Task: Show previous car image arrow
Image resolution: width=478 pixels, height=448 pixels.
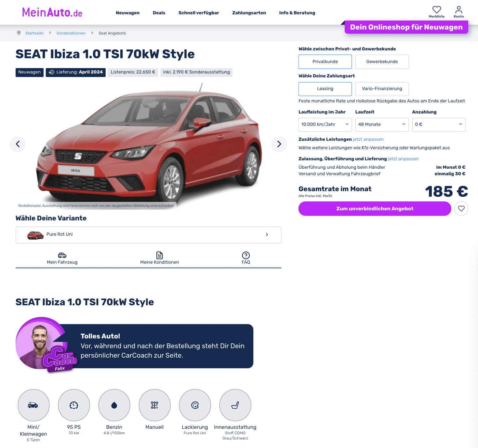Action: (18, 144)
